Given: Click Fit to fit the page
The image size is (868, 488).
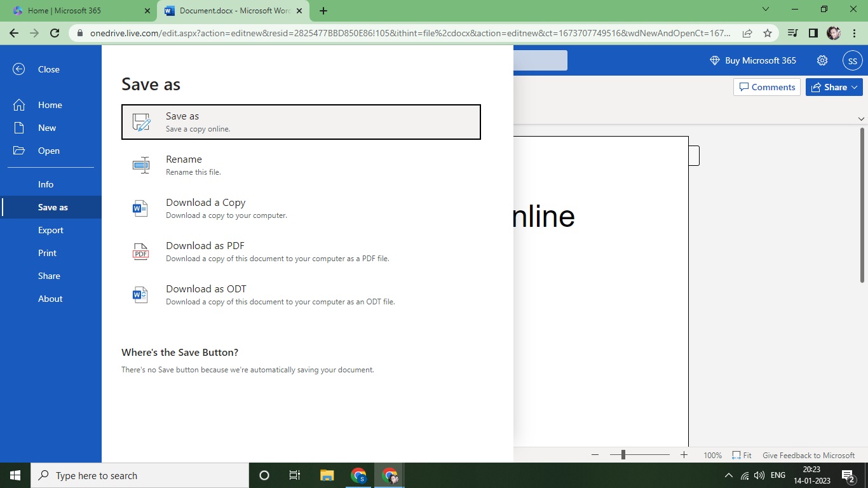Looking at the screenshot, I should [742, 456].
